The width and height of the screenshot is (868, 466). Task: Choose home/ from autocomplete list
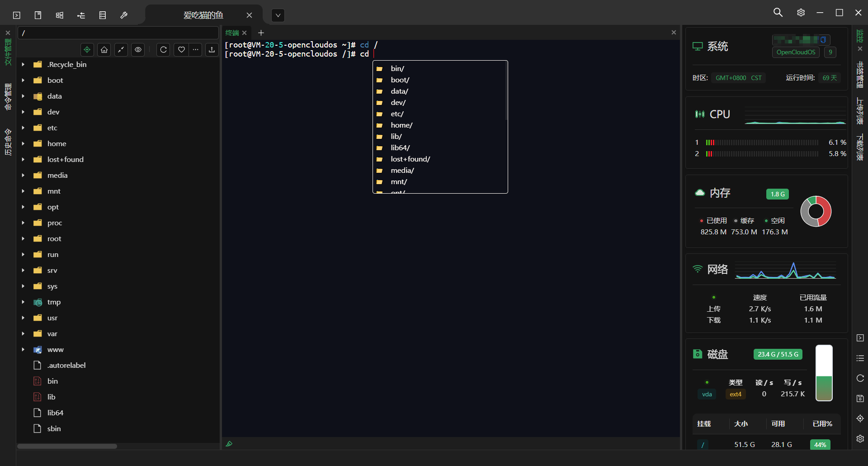[x=401, y=125]
